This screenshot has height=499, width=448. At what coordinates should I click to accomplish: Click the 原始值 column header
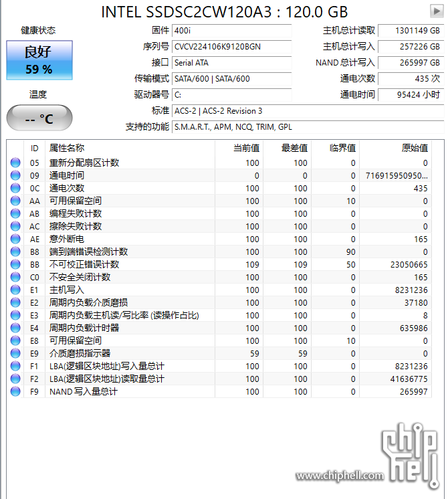(395, 148)
